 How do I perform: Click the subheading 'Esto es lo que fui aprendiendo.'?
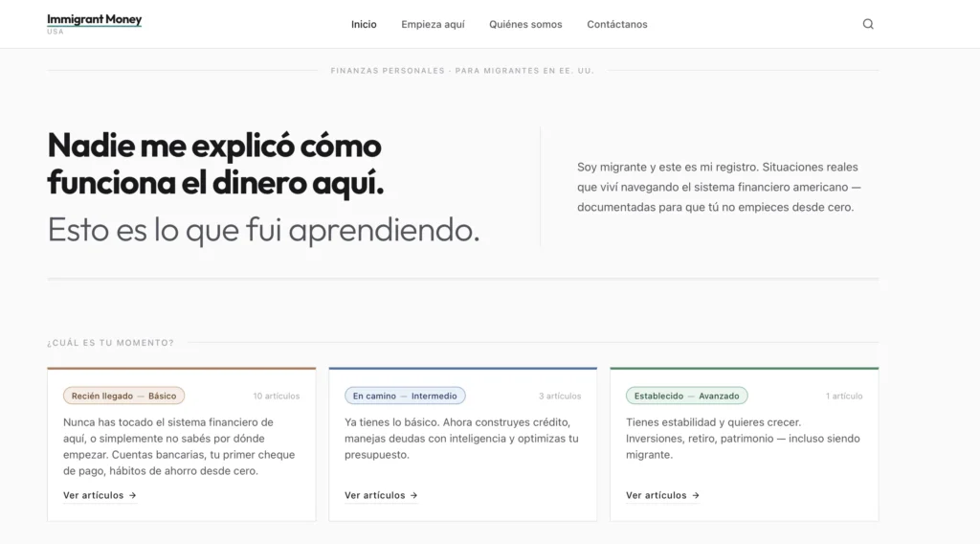pyautogui.click(x=263, y=230)
